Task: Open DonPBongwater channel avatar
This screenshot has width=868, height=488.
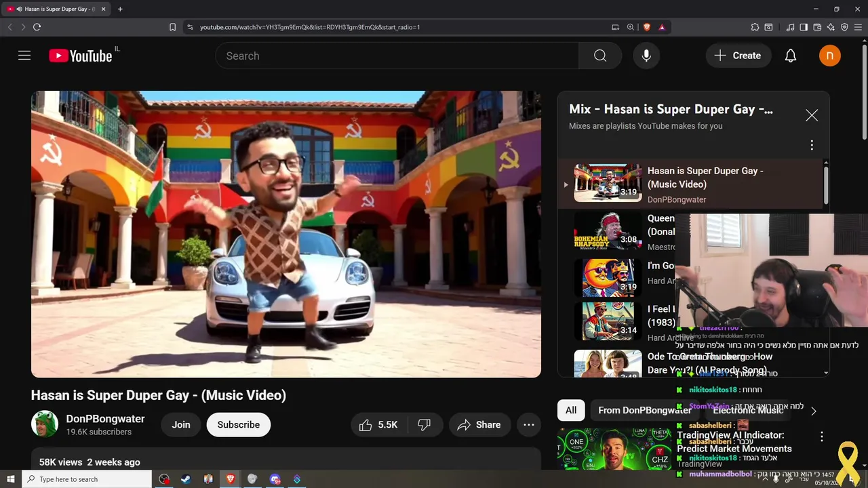Action: [45, 424]
